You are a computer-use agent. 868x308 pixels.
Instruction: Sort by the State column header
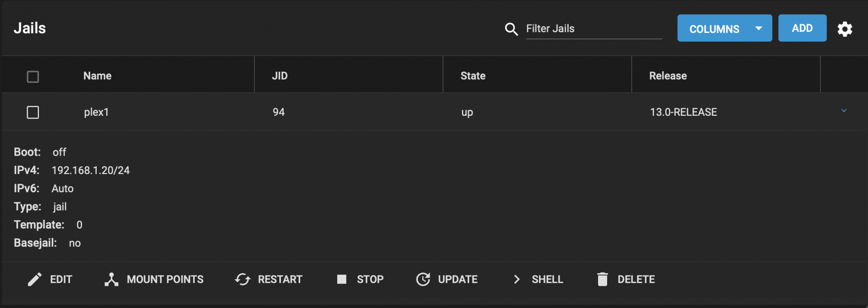coord(473,76)
